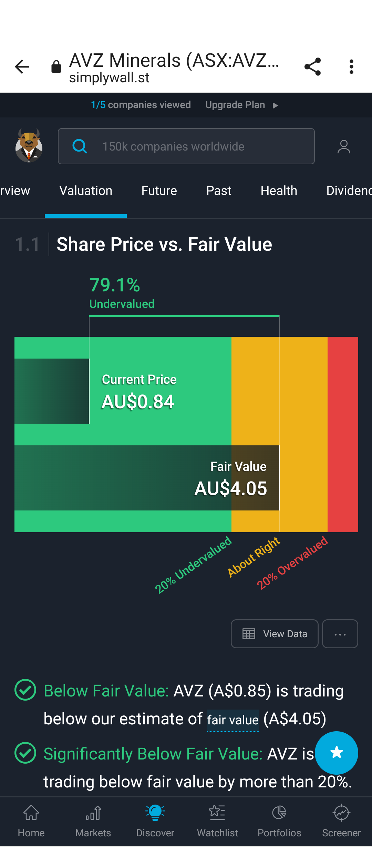The height and width of the screenshot is (868, 372).
Task: Open the chart more options ellipsis
Action: click(340, 634)
